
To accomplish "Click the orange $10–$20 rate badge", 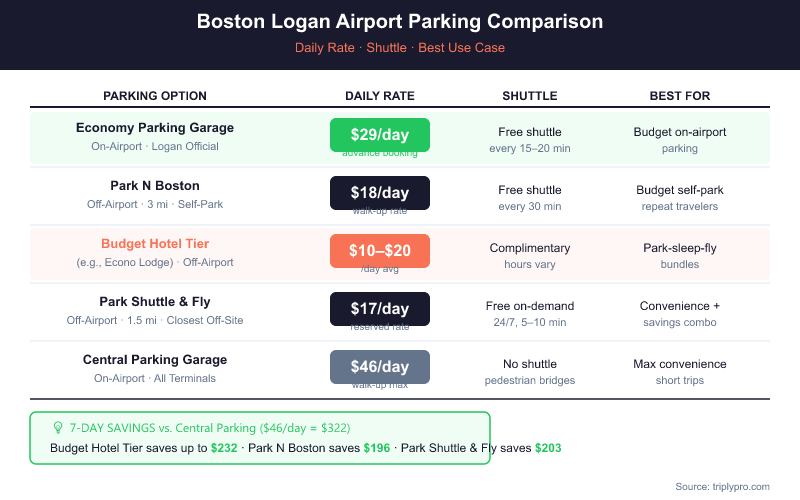I will pos(379,250).
